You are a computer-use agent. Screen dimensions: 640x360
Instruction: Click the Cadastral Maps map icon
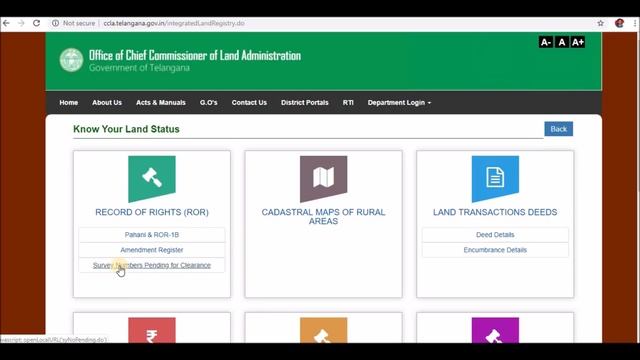(x=324, y=179)
